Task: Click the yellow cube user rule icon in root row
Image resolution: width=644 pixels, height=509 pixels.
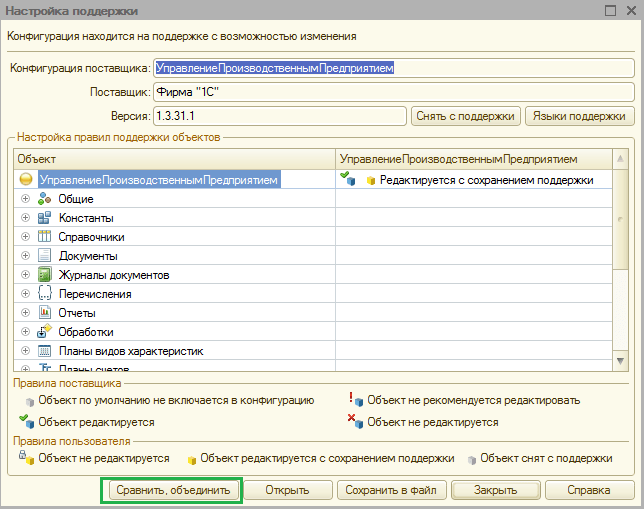Action: pyautogui.click(x=370, y=180)
